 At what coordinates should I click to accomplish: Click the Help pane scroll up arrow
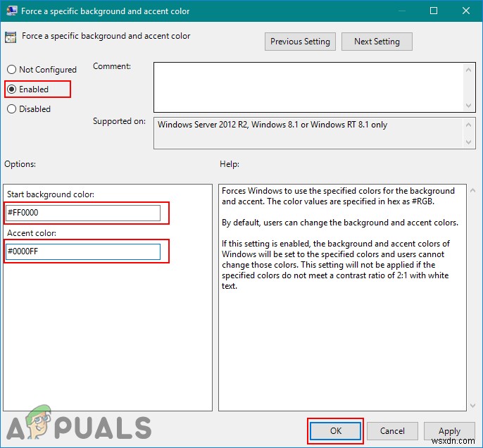click(473, 191)
